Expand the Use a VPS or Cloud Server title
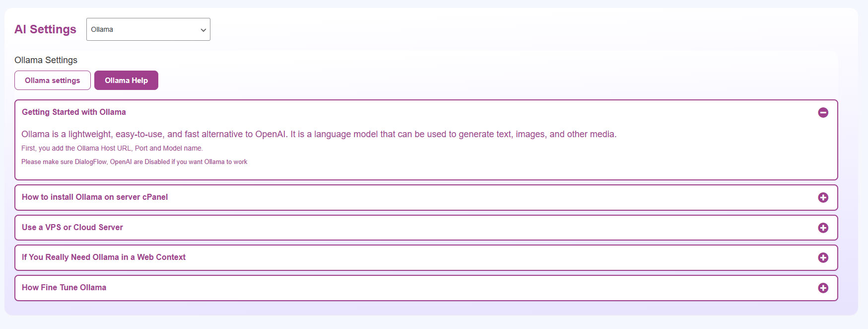 pos(72,228)
